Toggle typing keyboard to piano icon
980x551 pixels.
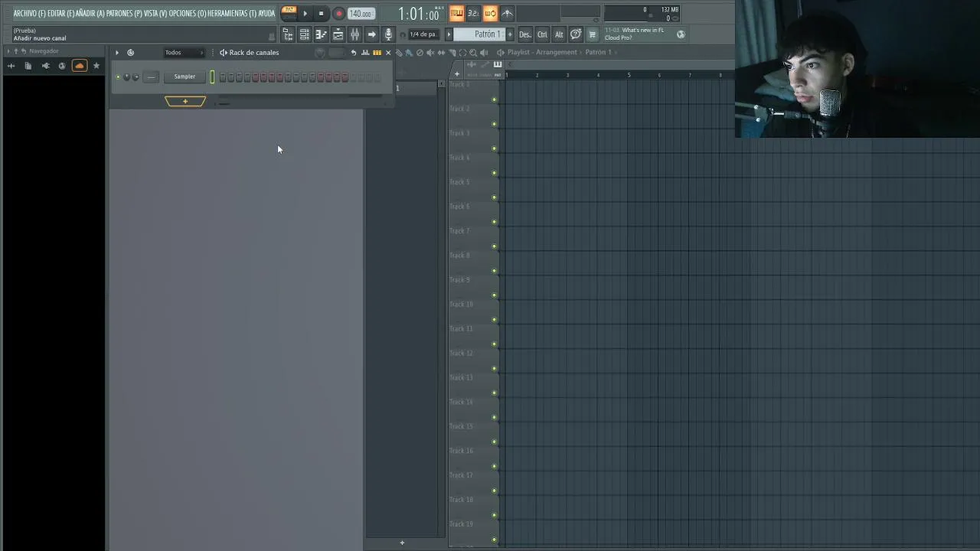pyautogui.click(x=456, y=13)
